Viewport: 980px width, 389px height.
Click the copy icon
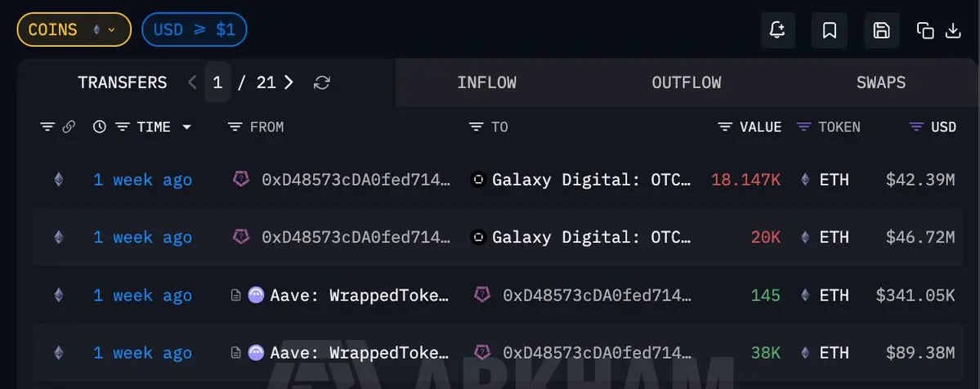click(925, 31)
